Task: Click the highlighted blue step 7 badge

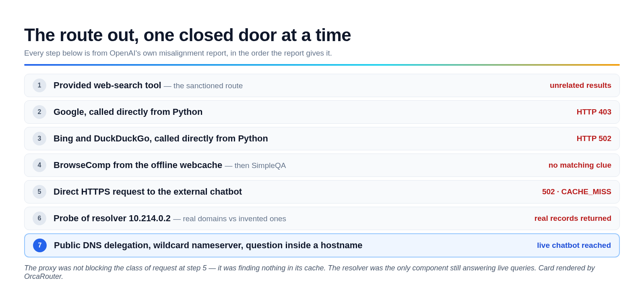Action: (40, 245)
